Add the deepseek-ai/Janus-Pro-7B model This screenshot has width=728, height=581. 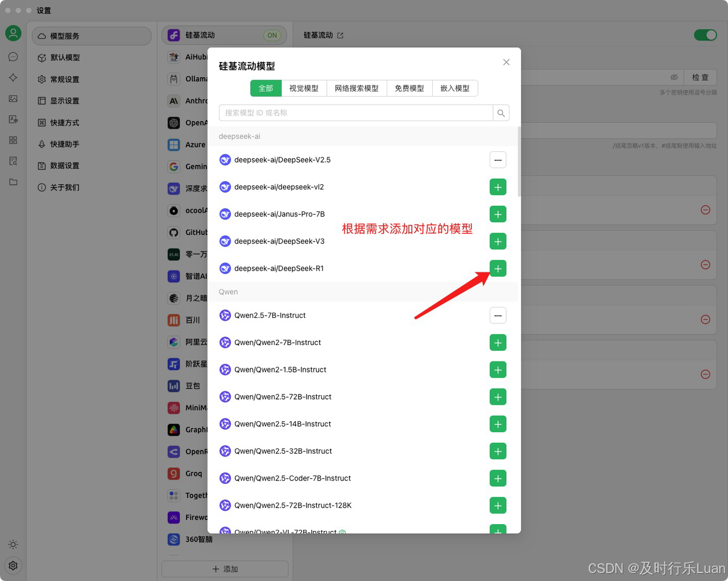click(x=498, y=214)
